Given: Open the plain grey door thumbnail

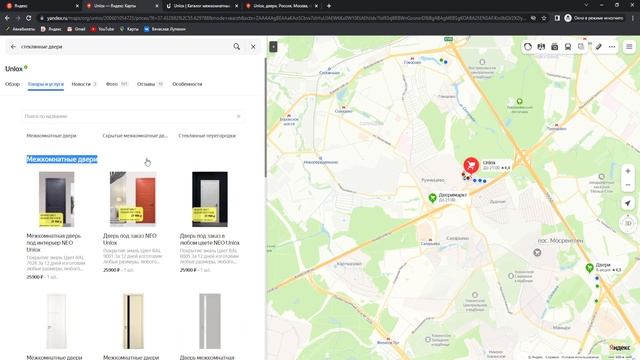Looking at the screenshot, I should point(210,321).
